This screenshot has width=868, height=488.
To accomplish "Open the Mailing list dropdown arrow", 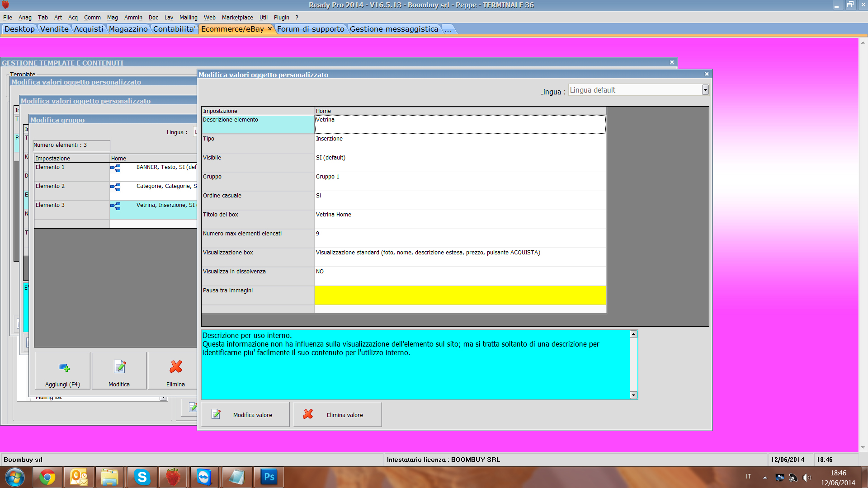I will coord(163,398).
